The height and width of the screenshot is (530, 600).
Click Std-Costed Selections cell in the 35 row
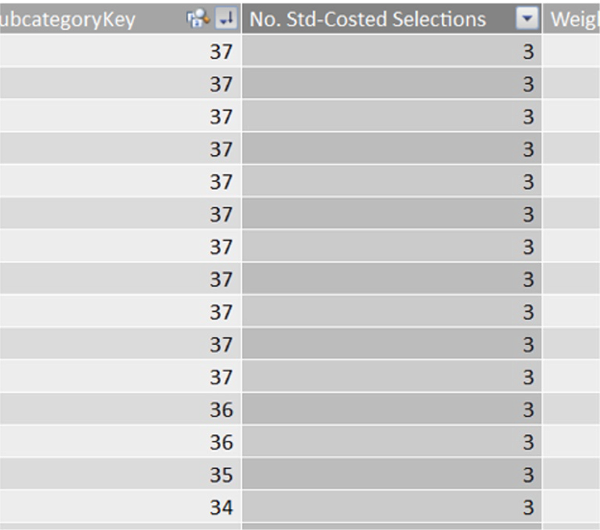point(391,474)
